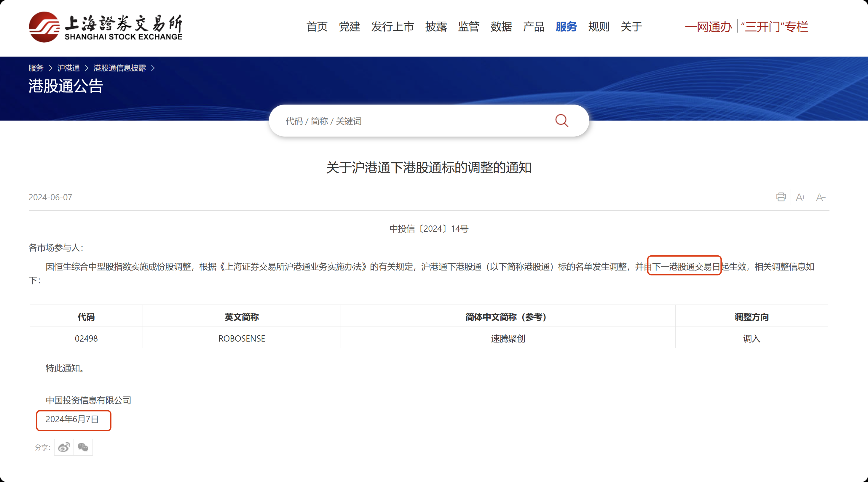
Task: Click the 一网通办 link
Action: [708, 27]
